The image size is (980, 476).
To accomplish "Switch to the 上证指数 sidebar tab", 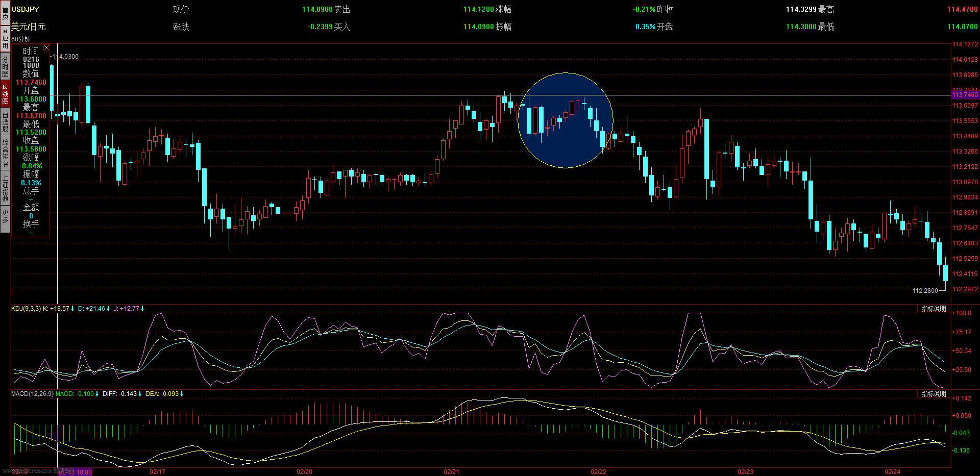I will point(5,188).
